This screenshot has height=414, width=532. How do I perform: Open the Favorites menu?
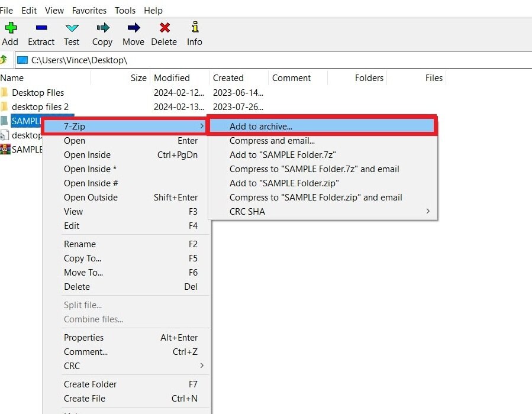89,10
